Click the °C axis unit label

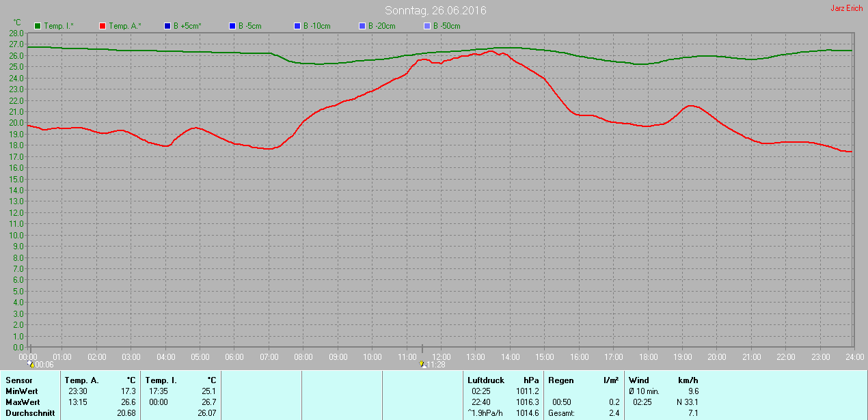(18, 23)
